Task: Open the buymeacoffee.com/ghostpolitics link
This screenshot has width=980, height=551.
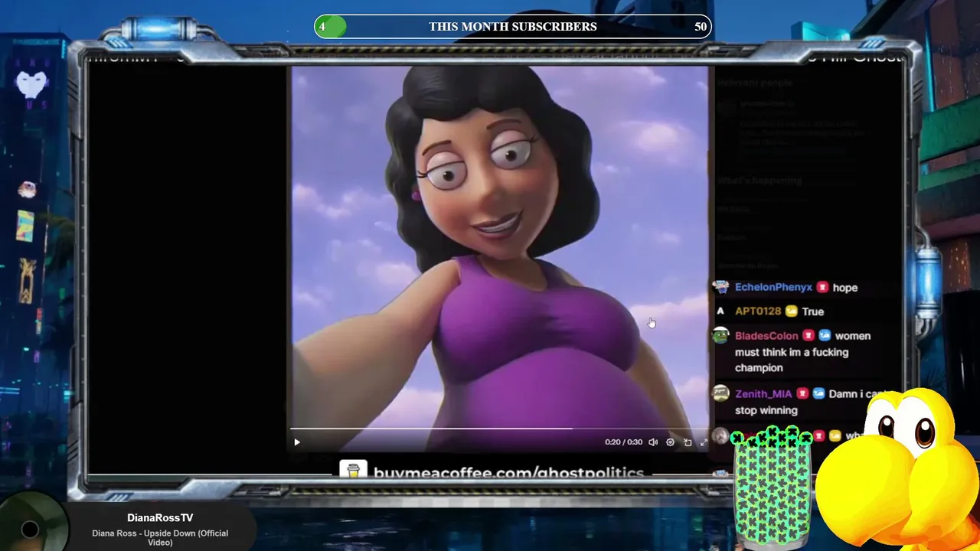Action: (x=508, y=472)
